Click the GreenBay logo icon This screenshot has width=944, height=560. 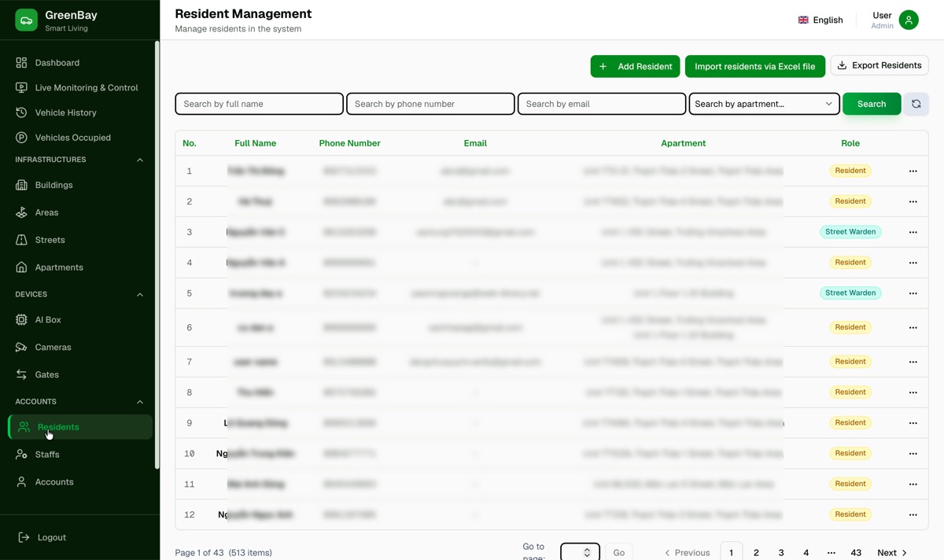26,20
